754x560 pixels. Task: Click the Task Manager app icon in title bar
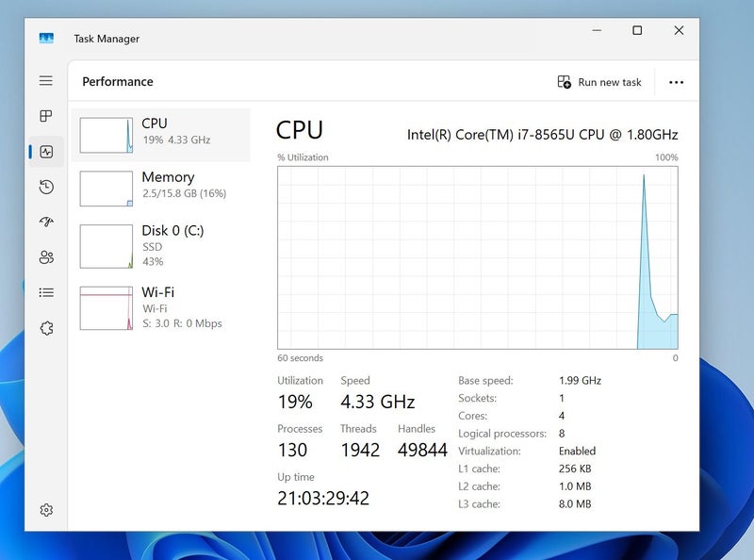click(x=46, y=38)
